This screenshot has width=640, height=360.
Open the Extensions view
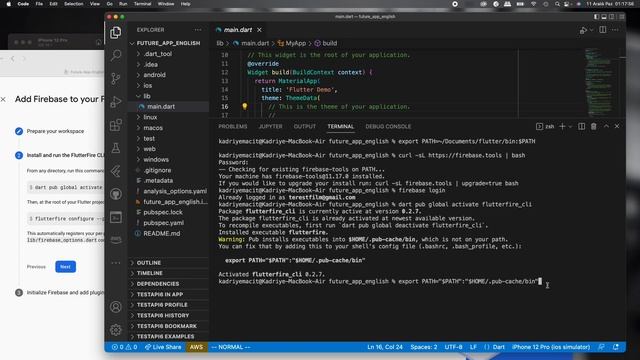pos(116,125)
